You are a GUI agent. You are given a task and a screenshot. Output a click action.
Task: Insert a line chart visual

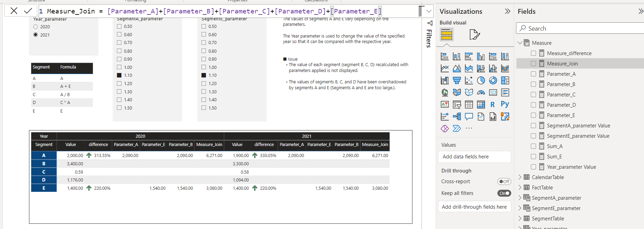click(x=445, y=69)
